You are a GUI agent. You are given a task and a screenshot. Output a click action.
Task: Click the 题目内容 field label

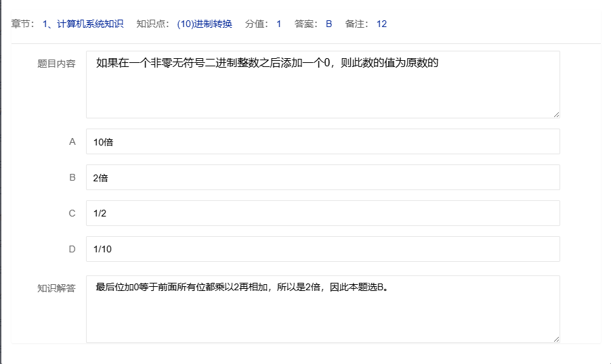pyautogui.click(x=56, y=64)
